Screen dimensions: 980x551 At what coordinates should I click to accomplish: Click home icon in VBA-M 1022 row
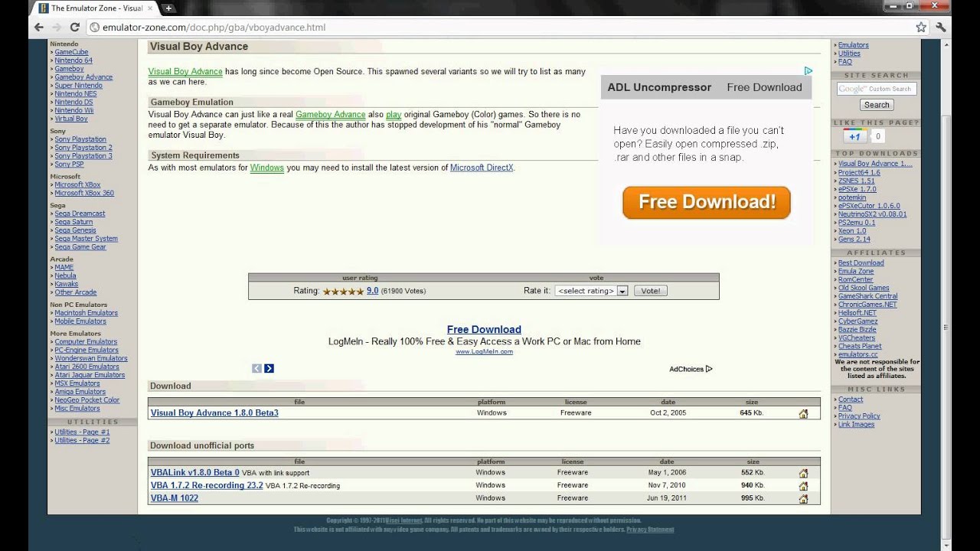click(x=803, y=498)
